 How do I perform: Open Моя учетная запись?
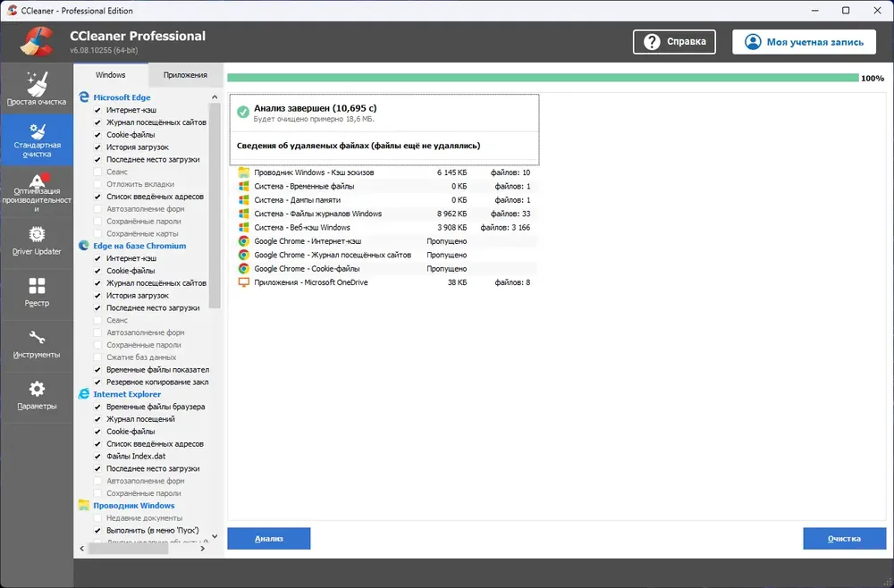pos(804,42)
